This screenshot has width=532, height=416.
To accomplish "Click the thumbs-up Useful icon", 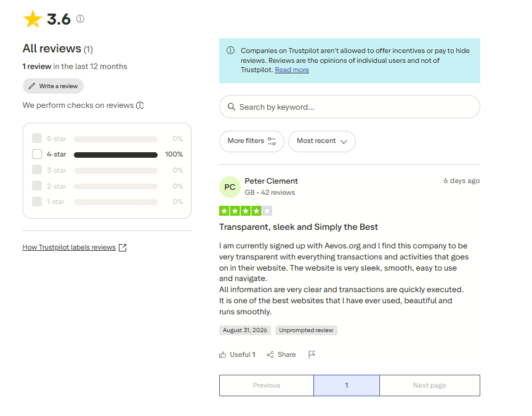I will coord(222,355).
